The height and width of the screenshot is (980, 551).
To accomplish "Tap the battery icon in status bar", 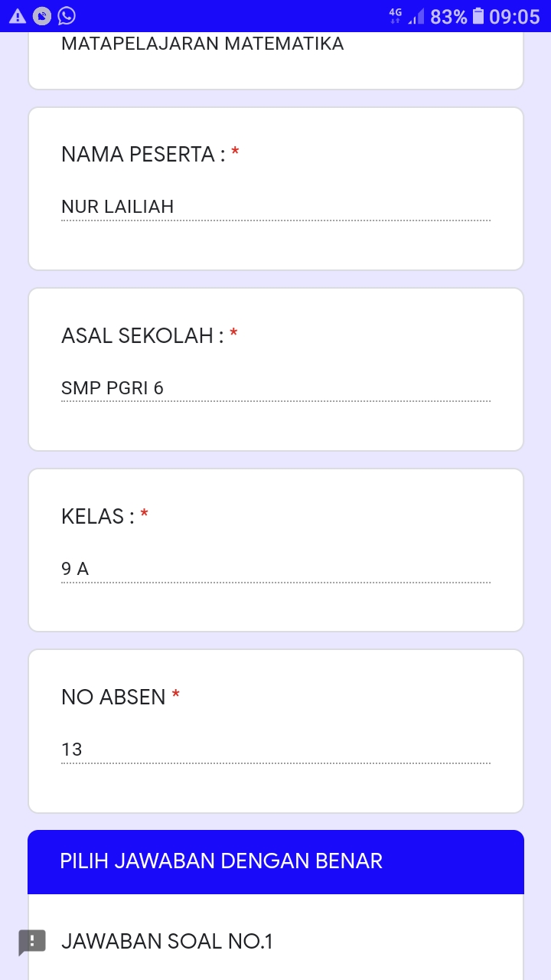I will (x=478, y=16).
